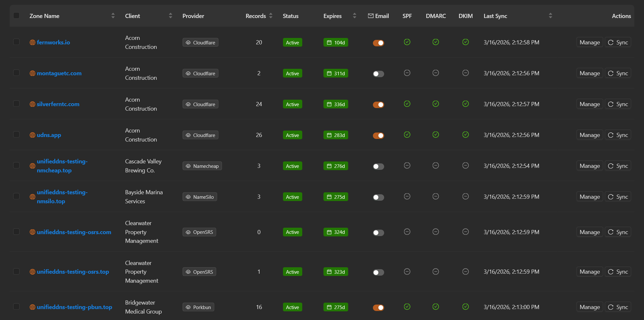Click the NameSilo provider badge
The width and height of the screenshot is (644, 320).
pos(200,197)
